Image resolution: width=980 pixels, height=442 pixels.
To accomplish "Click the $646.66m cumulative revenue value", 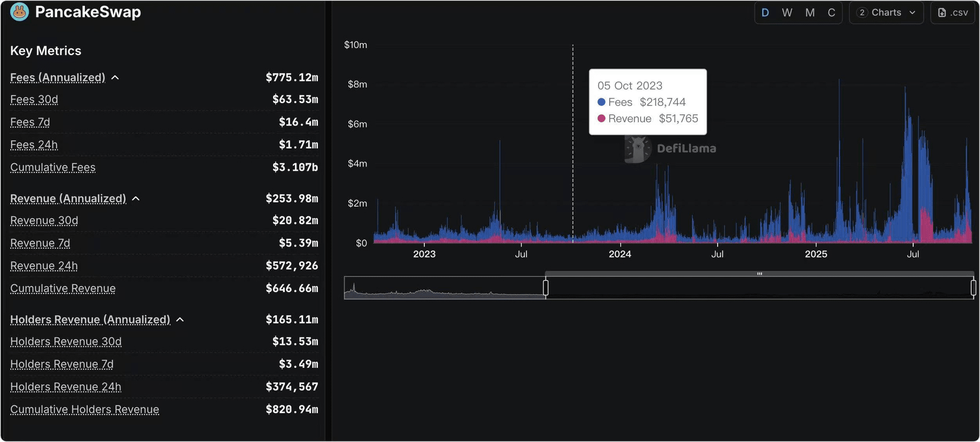I will pyautogui.click(x=292, y=288).
